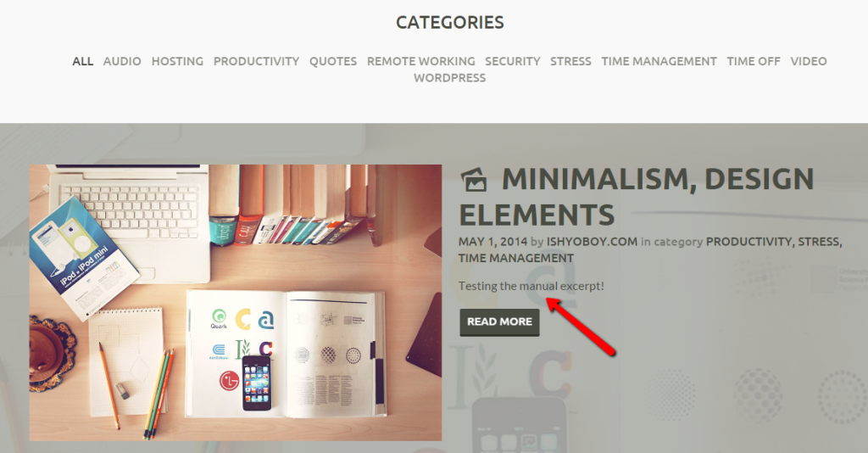Open the QUOTES category filter
Image resolution: width=868 pixels, height=453 pixels.
pyautogui.click(x=332, y=61)
